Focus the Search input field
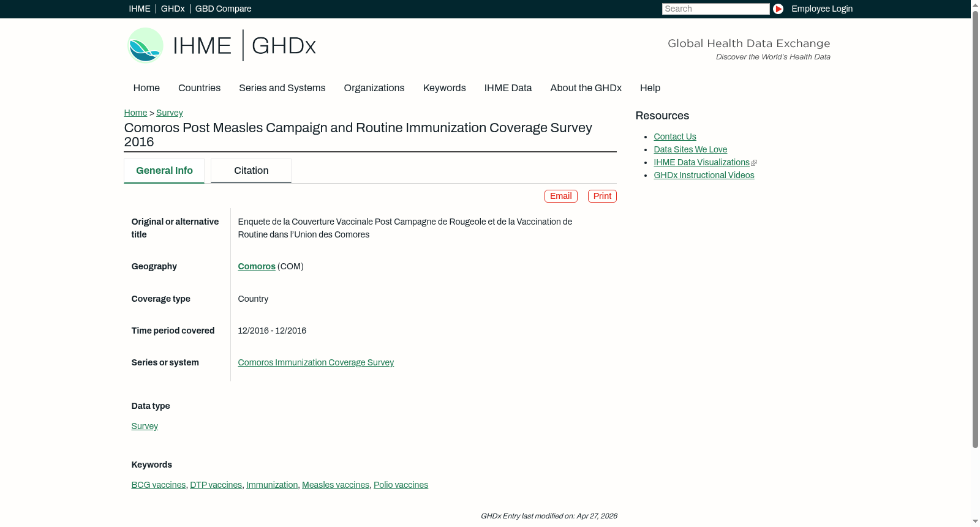Screen dimensions: 980x527 pyautogui.click(x=715, y=9)
